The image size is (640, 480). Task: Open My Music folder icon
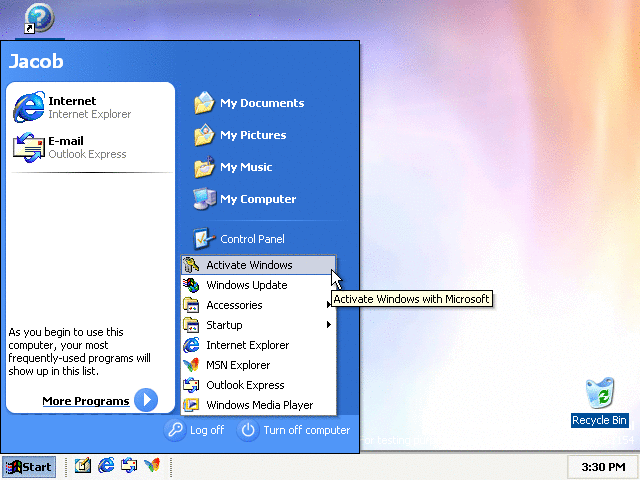click(204, 167)
